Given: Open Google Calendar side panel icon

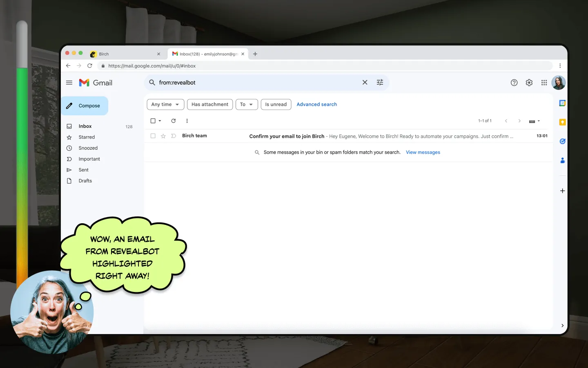Looking at the screenshot, I should tap(562, 103).
